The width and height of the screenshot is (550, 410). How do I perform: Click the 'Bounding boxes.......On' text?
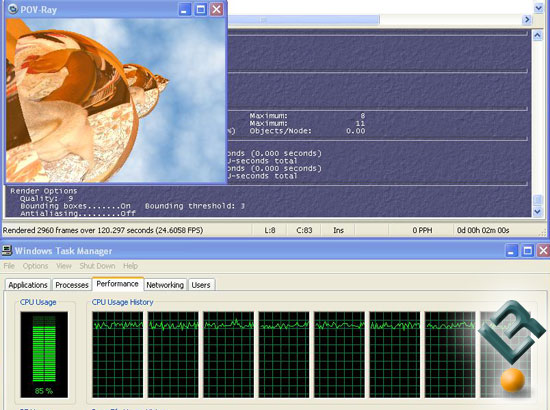tap(75, 206)
